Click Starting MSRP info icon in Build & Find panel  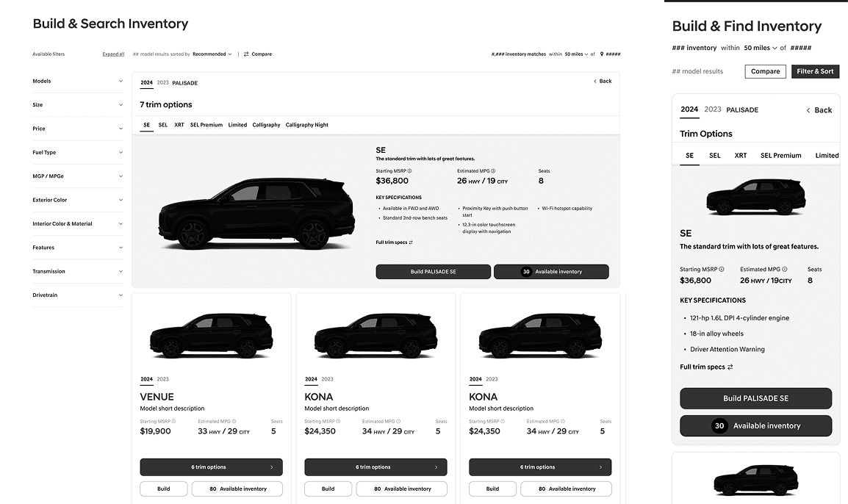(x=722, y=270)
